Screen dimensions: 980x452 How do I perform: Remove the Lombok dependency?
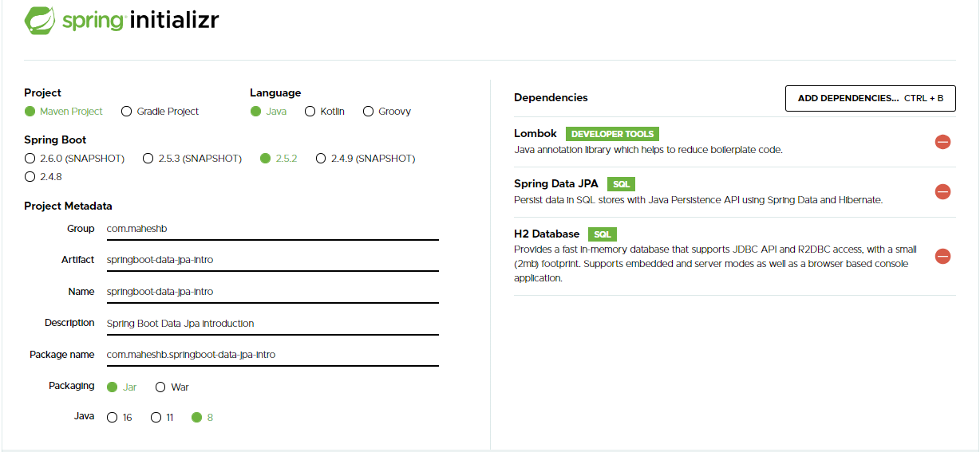[x=942, y=142]
